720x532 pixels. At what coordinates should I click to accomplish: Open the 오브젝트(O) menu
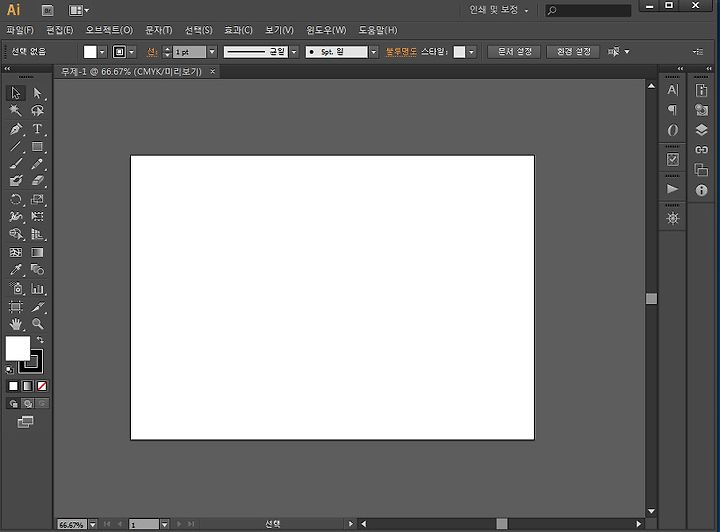109,30
